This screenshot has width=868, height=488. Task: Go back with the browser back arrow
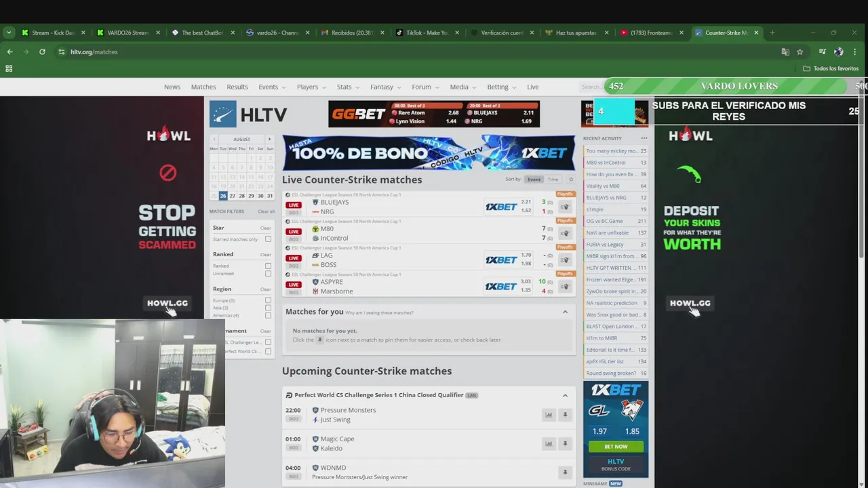click(x=9, y=52)
